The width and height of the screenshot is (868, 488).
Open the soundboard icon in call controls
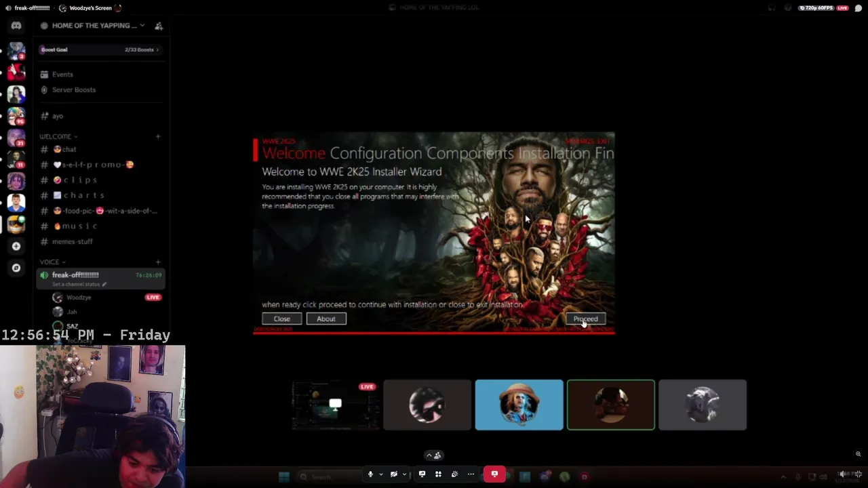[x=454, y=474]
